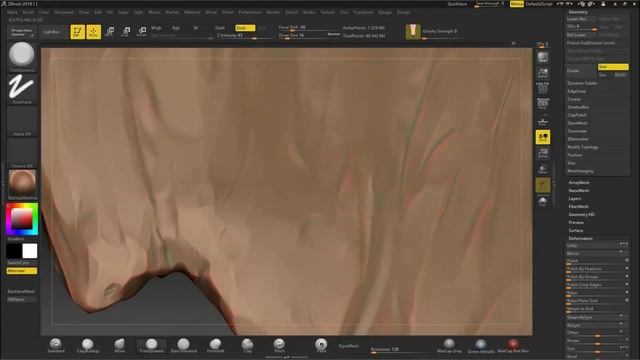Open the Stroke menu

pyautogui.click(x=309, y=12)
